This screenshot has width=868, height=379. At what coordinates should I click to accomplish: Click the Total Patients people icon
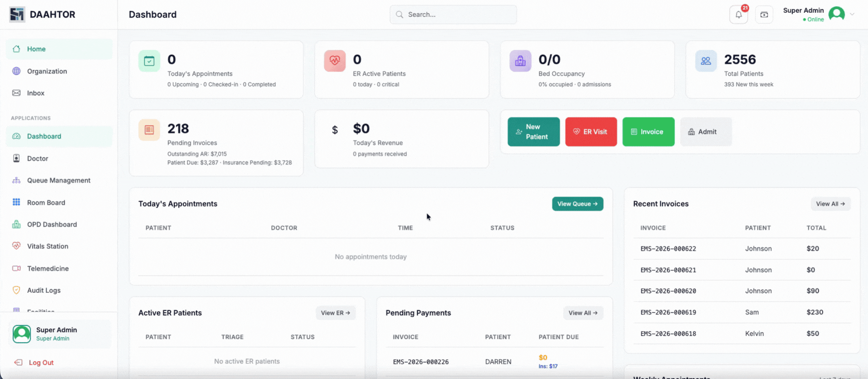706,61
